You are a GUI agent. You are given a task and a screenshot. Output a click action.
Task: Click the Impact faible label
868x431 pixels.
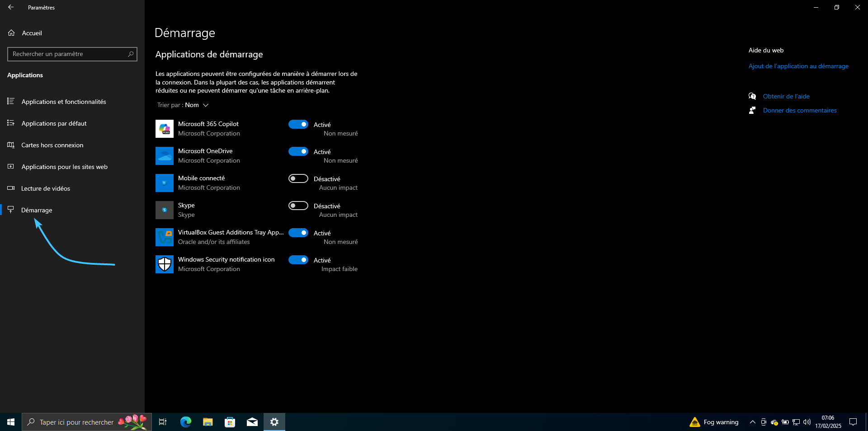pyautogui.click(x=340, y=269)
